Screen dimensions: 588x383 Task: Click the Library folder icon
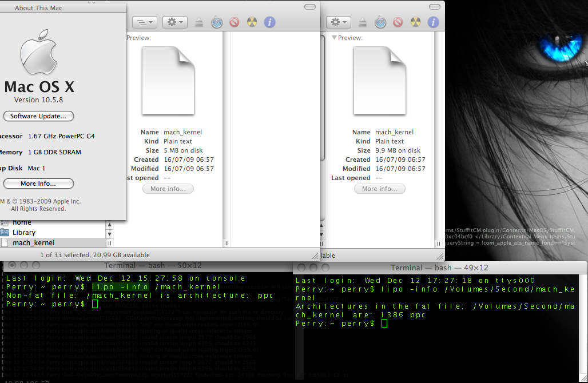[x=5, y=232]
